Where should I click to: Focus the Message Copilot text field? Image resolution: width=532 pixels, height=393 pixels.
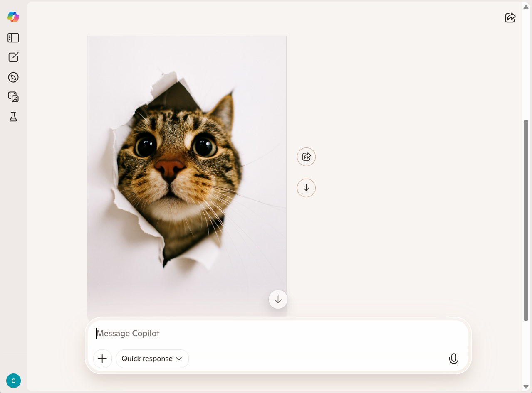(275, 334)
